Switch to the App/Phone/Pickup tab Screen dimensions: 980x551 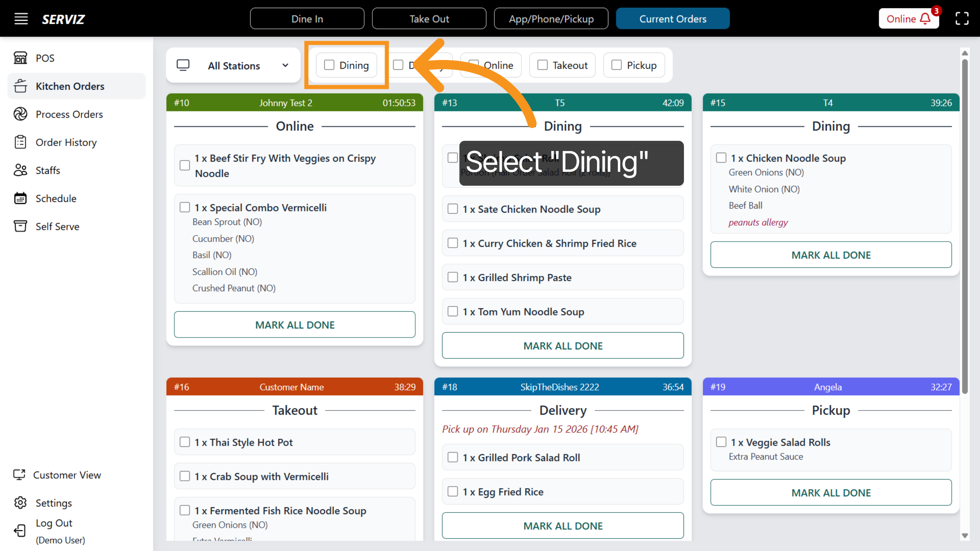[551, 18]
